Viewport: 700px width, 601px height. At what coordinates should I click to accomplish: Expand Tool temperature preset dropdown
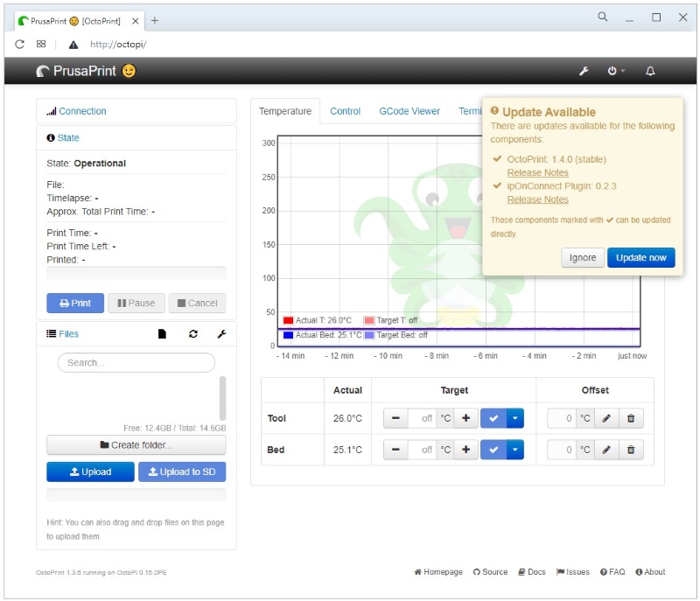click(x=514, y=419)
